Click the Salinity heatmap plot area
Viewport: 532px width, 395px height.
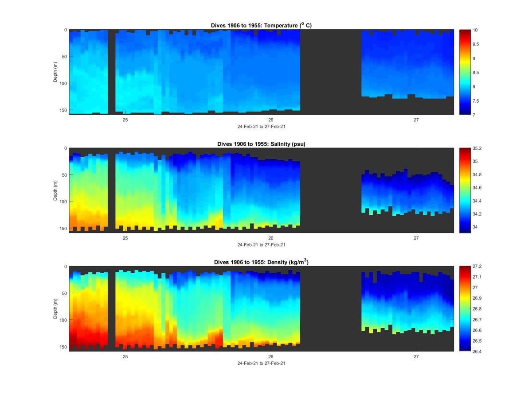262,190
